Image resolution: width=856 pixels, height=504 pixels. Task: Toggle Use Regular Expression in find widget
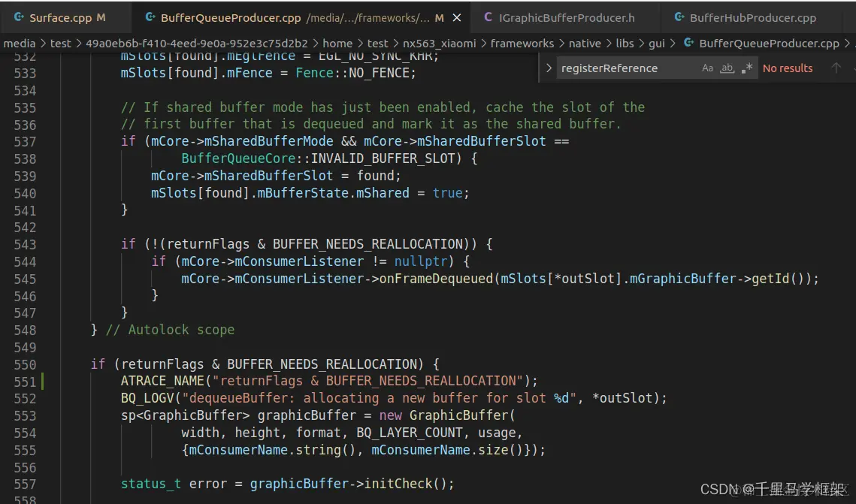[747, 68]
